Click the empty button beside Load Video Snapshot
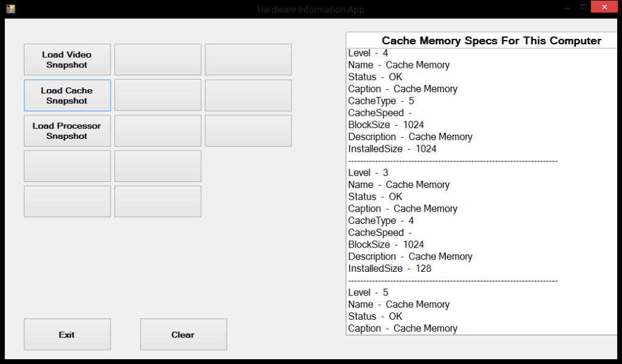The image size is (622, 364). pos(157,59)
